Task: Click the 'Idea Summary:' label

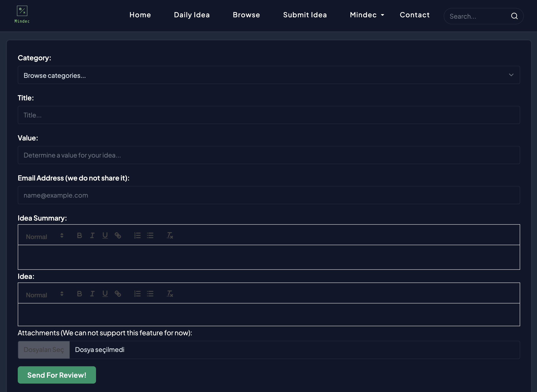Action: pos(42,218)
